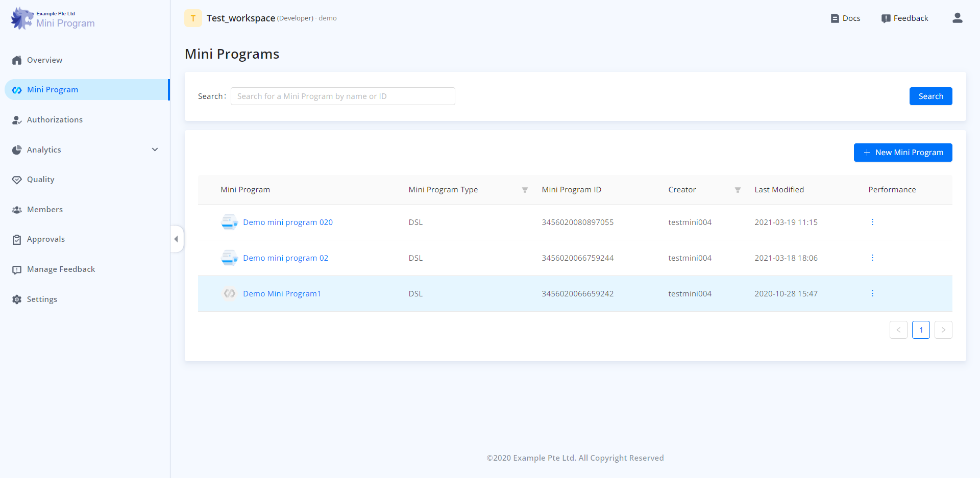Open the Demo Mini Program1 link
The image size is (980, 478).
point(282,294)
